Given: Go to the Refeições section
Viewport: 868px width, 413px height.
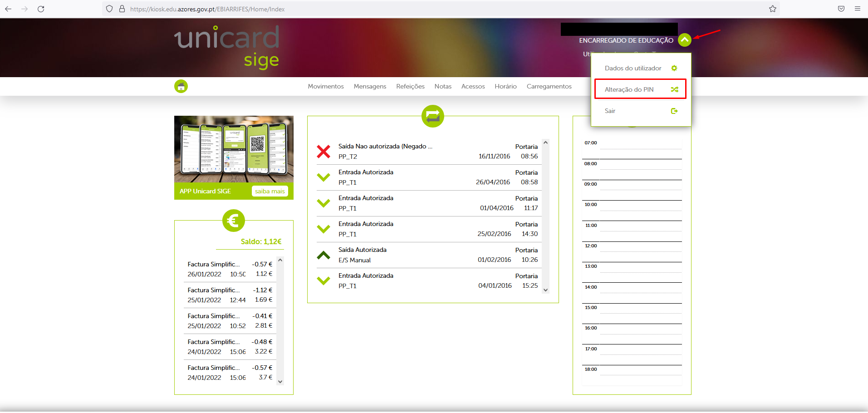Looking at the screenshot, I should (410, 86).
